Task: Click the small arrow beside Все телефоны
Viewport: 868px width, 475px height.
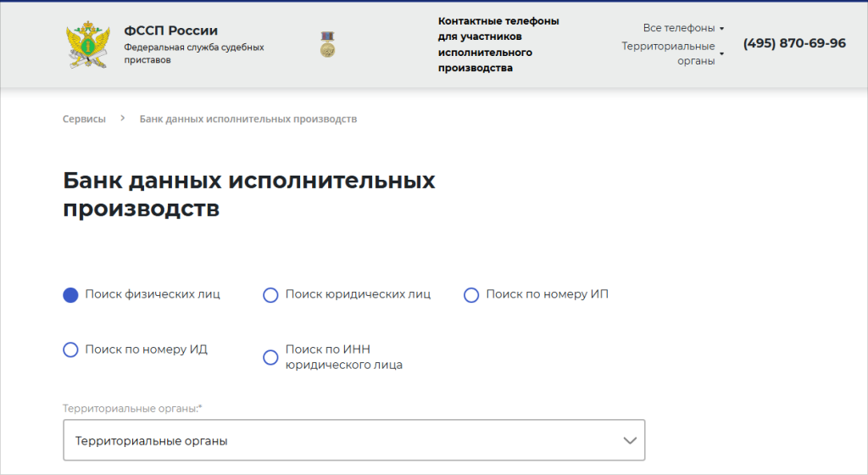Action: [721, 29]
